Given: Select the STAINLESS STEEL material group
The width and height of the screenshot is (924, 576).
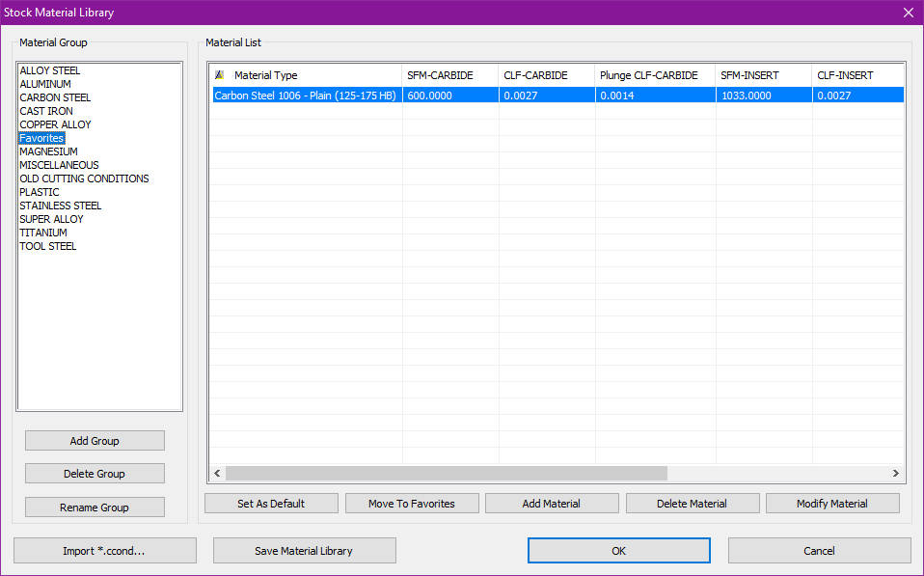Looking at the screenshot, I should 60,205.
